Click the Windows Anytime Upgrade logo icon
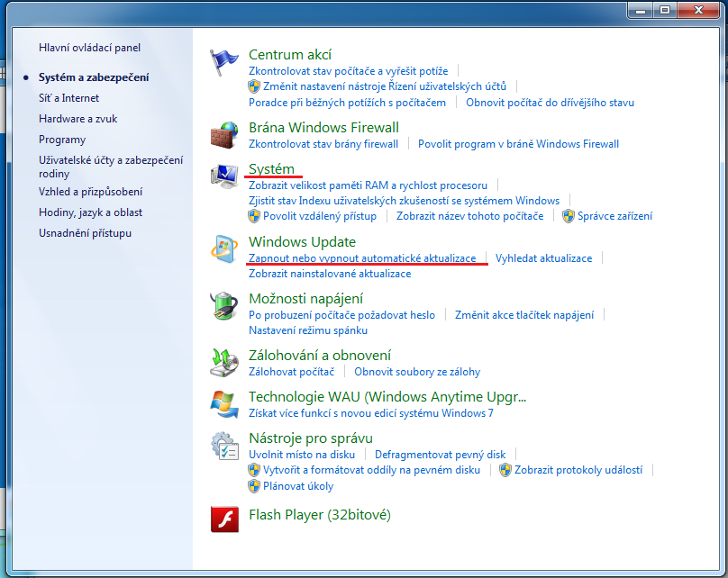 [224, 404]
